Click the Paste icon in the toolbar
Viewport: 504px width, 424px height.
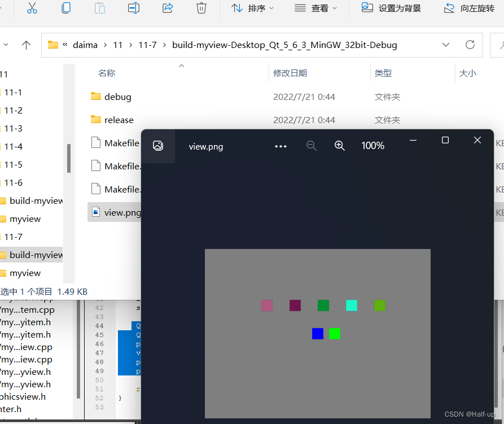(x=99, y=8)
